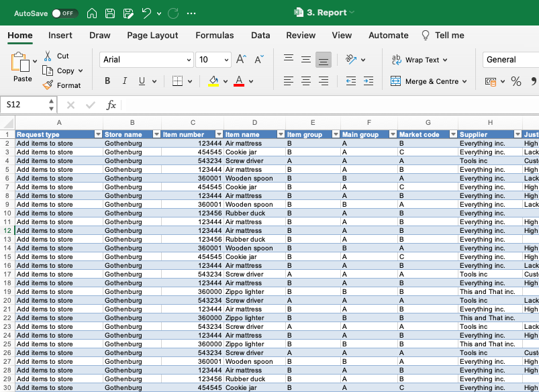
Task: Switch to the Page Layout tab
Action: click(x=152, y=36)
